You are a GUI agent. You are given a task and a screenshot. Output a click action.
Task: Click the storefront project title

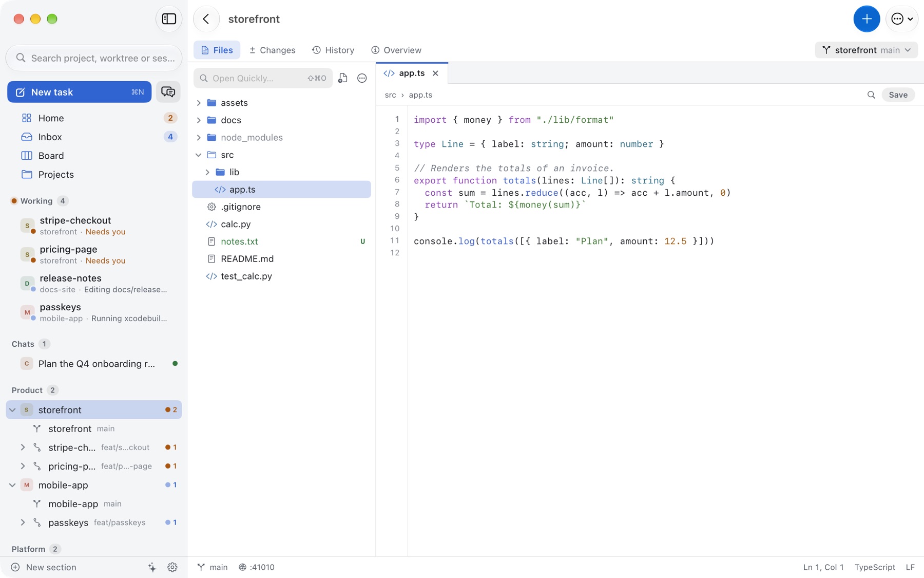(x=254, y=19)
